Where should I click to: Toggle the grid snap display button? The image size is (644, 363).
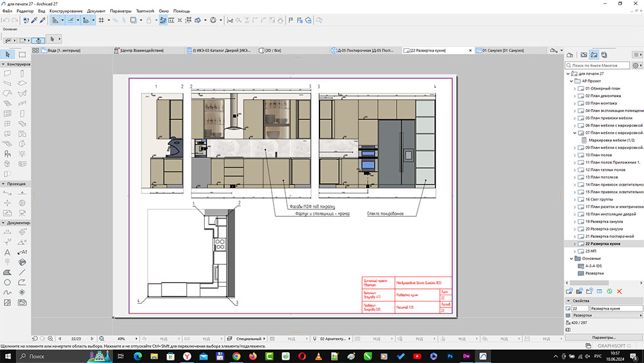pyautogui.click(x=101, y=21)
